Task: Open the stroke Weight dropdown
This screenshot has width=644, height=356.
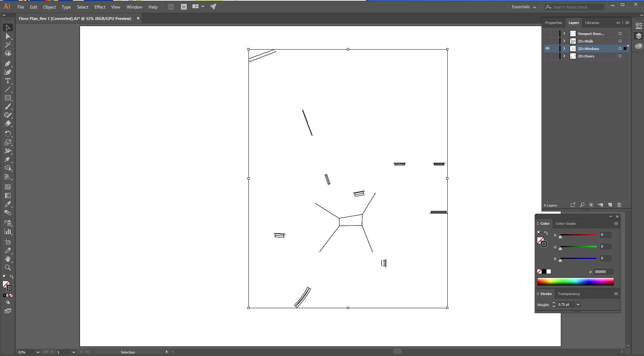Action: click(x=578, y=305)
